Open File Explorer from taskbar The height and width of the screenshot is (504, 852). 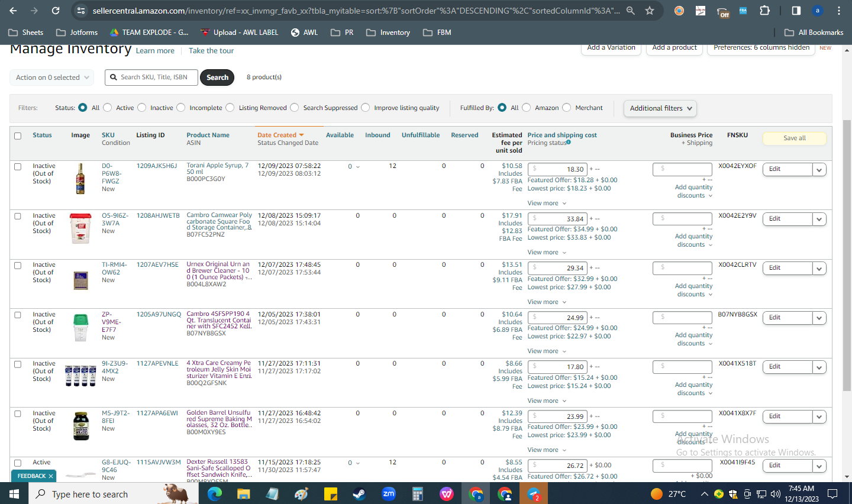[243, 493]
